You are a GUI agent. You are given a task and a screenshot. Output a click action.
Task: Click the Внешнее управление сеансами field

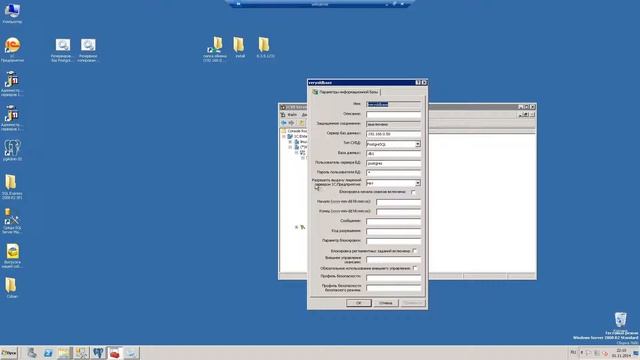coord(393,260)
